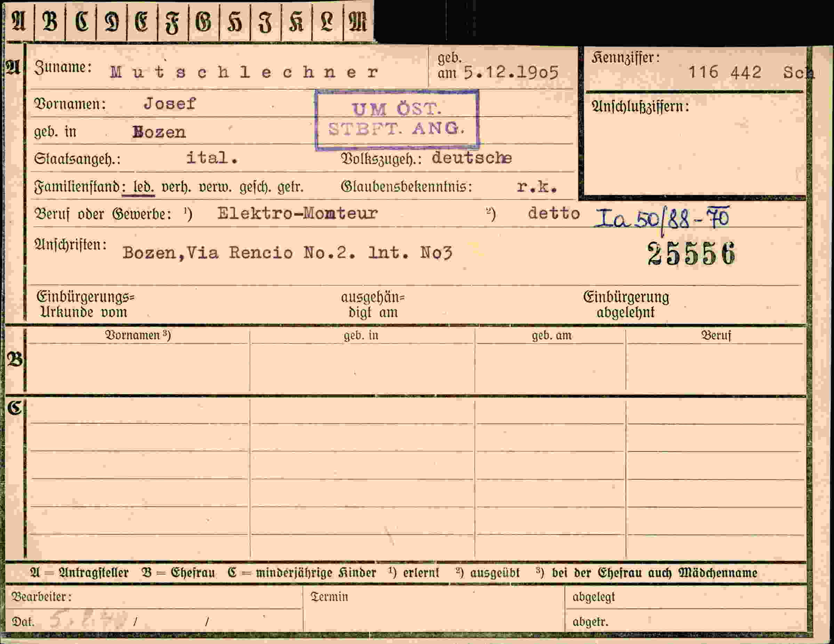Image resolution: width=834 pixels, height=644 pixels.
Task: Click ethnicity value 'deutsche'
Action: [472, 158]
